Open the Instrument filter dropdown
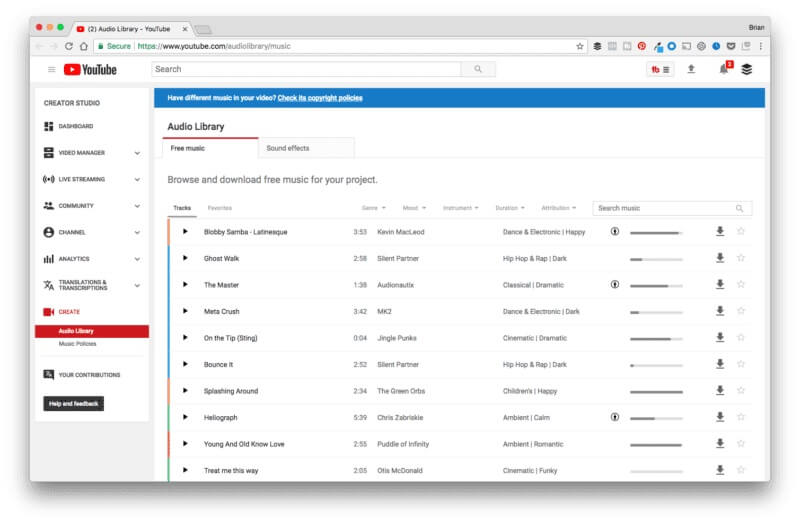 461,208
